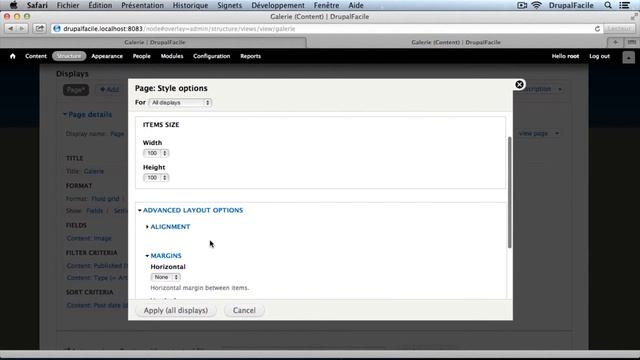The width and height of the screenshot is (640, 360).
Task: Open the Notification Center list icon
Action: pos(624,5)
